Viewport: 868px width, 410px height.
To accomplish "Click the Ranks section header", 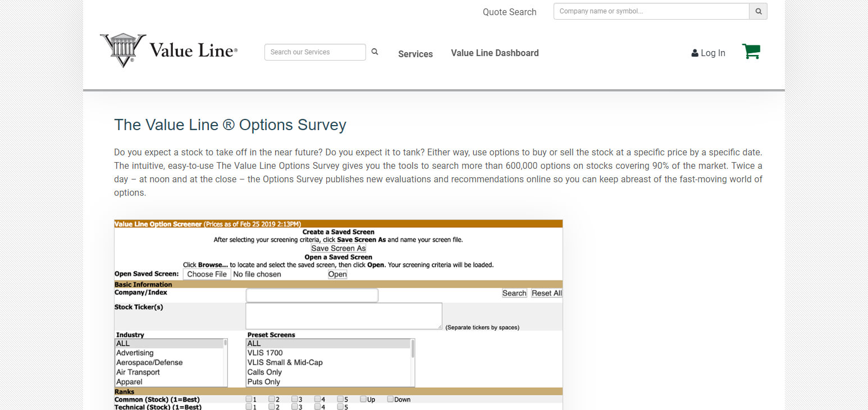I will [338, 391].
